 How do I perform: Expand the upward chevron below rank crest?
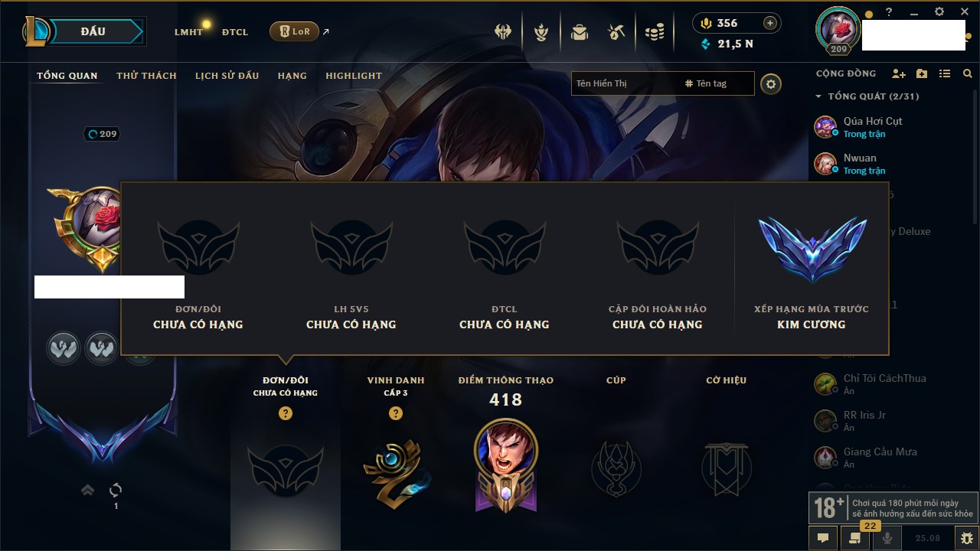87,490
